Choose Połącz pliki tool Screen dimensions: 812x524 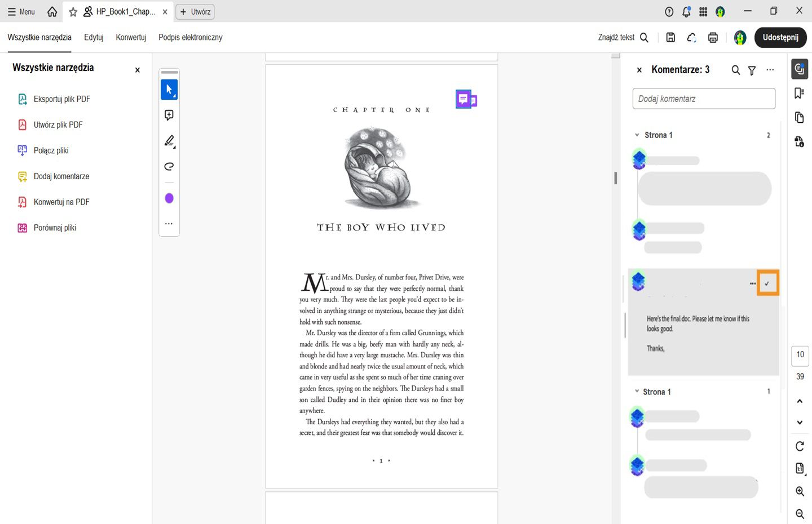click(x=43, y=150)
